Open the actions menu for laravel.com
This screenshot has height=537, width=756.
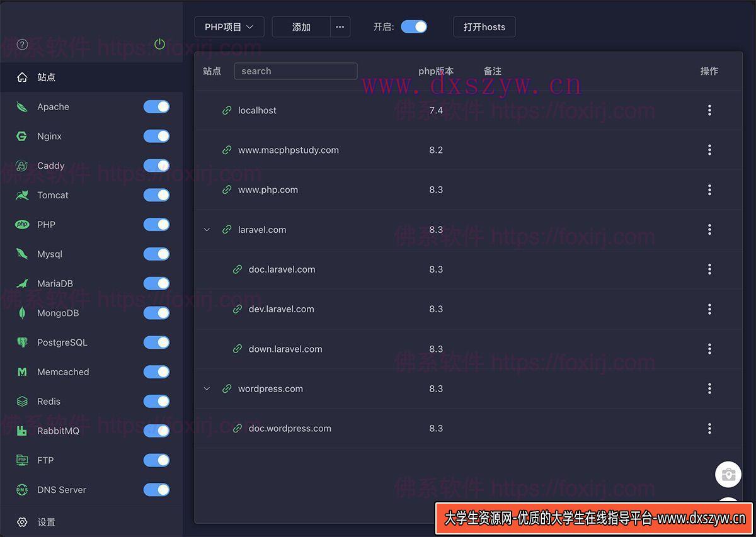(x=709, y=230)
